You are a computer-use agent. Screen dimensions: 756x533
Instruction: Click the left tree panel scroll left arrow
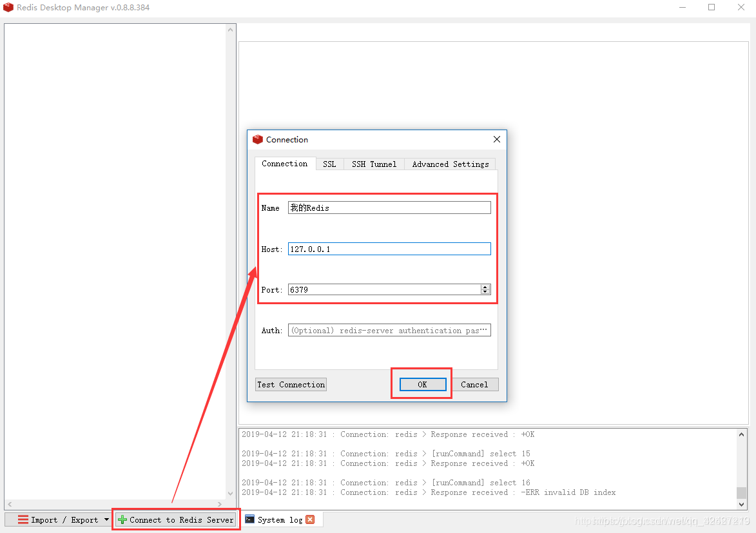pos(10,504)
